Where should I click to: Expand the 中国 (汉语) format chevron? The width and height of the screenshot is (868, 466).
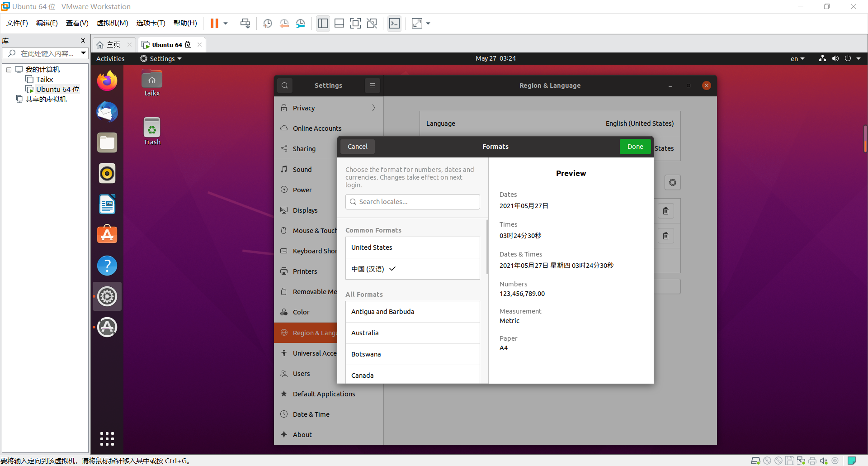(x=392, y=268)
